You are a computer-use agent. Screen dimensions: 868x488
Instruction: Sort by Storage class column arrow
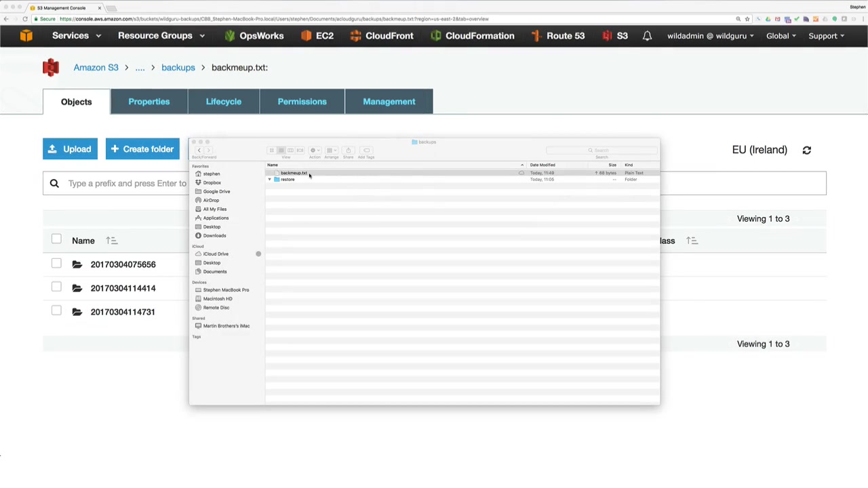tap(692, 241)
